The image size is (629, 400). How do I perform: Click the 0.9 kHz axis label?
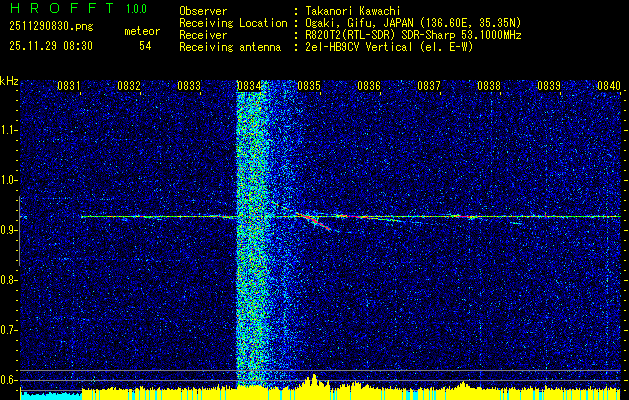[x=9, y=230]
